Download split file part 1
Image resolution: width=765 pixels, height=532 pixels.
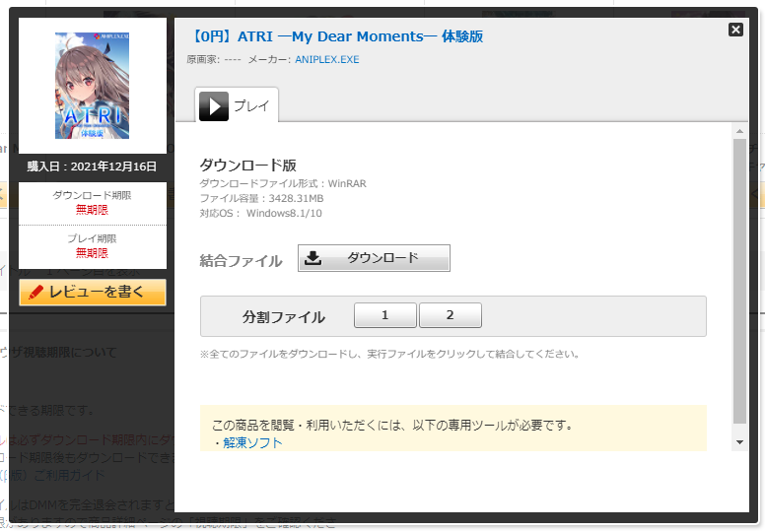pos(384,315)
